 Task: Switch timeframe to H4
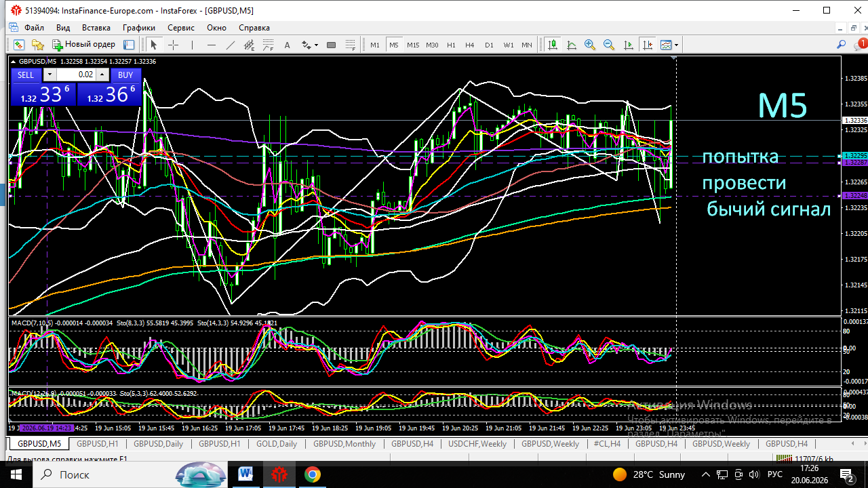[x=469, y=45]
